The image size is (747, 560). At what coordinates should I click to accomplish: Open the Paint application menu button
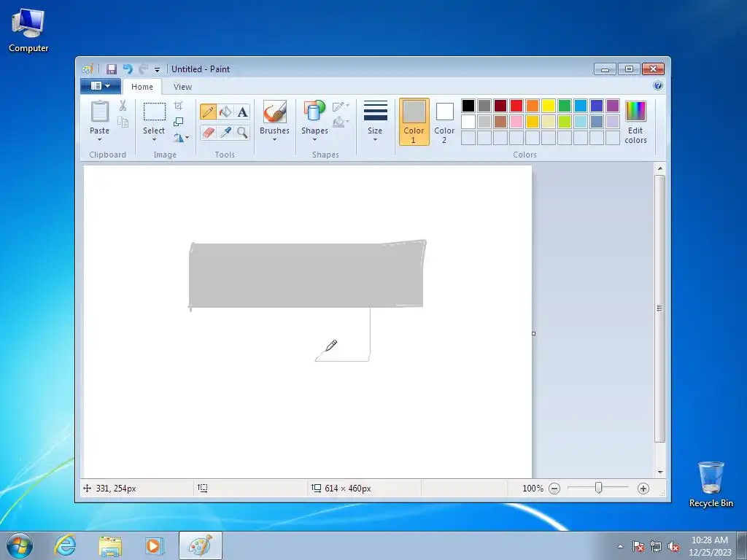(x=101, y=86)
